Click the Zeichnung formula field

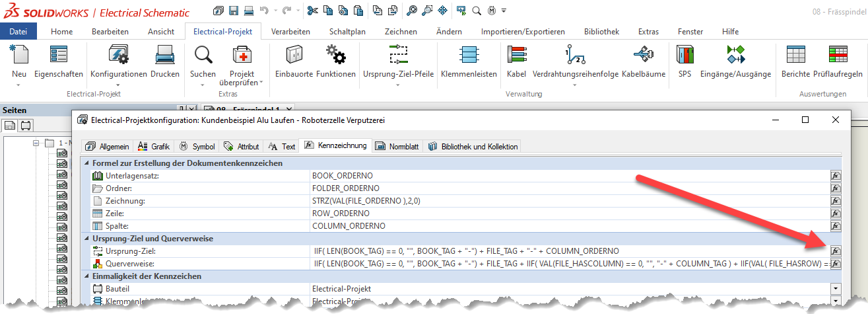(x=568, y=201)
